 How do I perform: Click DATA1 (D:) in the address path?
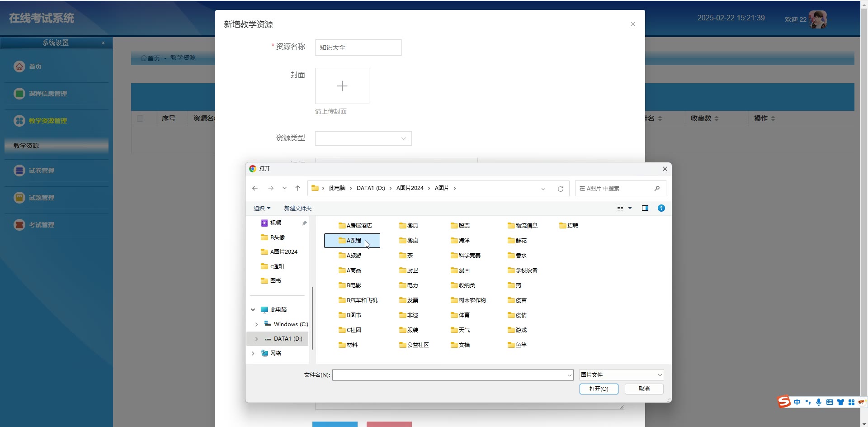point(371,188)
